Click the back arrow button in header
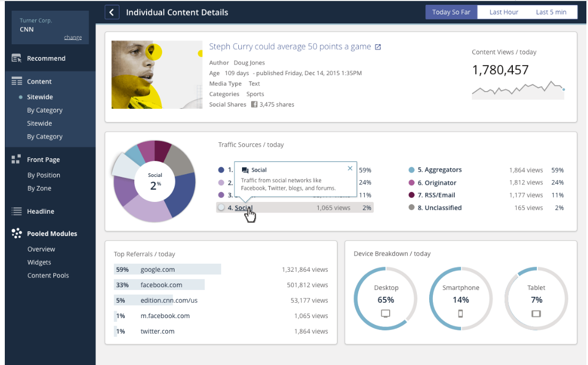The height and width of the screenshot is (365, 588). (112, 12)
